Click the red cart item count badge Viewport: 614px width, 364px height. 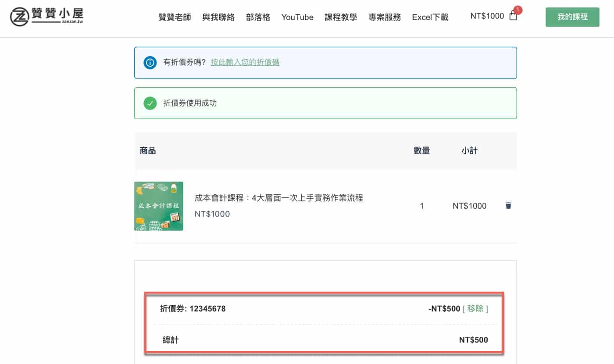(x=518, y=10)
